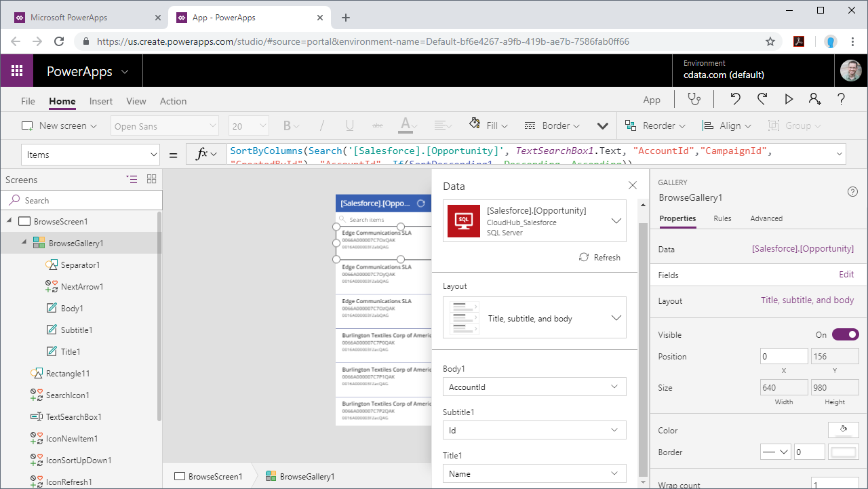Screen dimensions: 868x489
Task: Open the Align menu
Action: coord(727,125)
